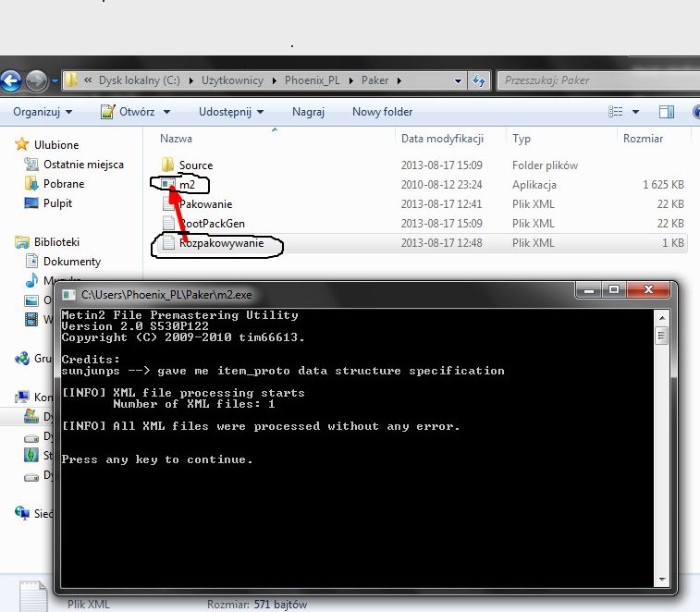This screenshot has width=700, height=612.
Task: Expand arrow after Phoenix_PL breadcrumb
Action: click(x=351, y=80)
